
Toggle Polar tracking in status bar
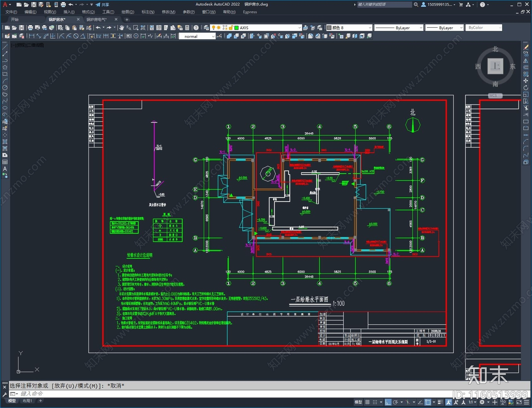coord(395,402)
